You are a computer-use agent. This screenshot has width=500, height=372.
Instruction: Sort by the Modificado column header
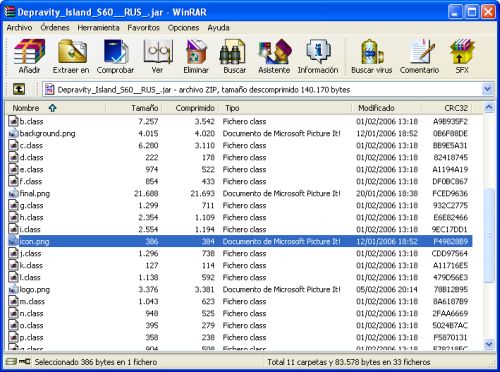tap(387, 108)
